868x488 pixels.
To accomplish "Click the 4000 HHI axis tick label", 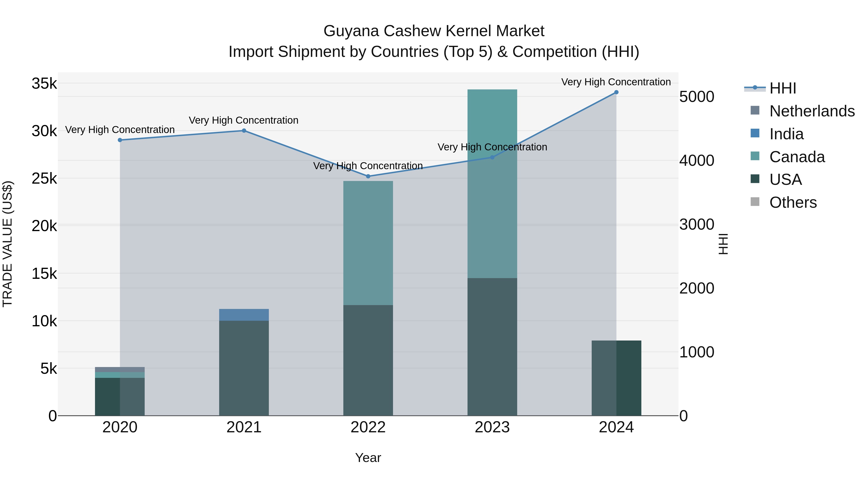I will click(x=697, y=160).
